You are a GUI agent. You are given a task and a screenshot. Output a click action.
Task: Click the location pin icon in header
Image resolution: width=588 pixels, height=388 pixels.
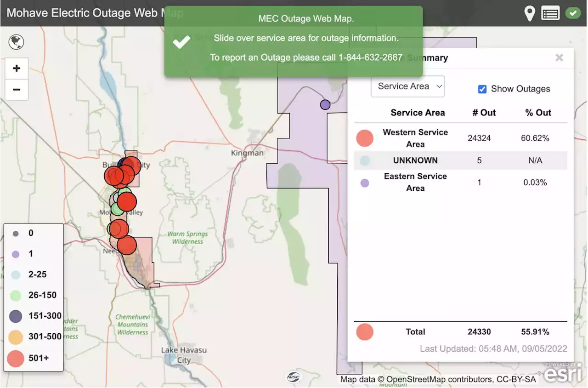pyautogui.click(x=530, y=13)
